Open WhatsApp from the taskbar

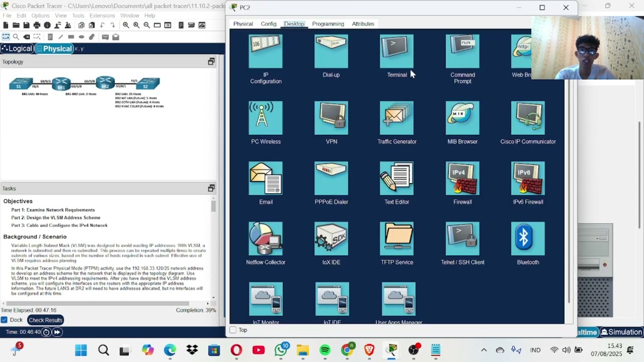click(281, 350)
